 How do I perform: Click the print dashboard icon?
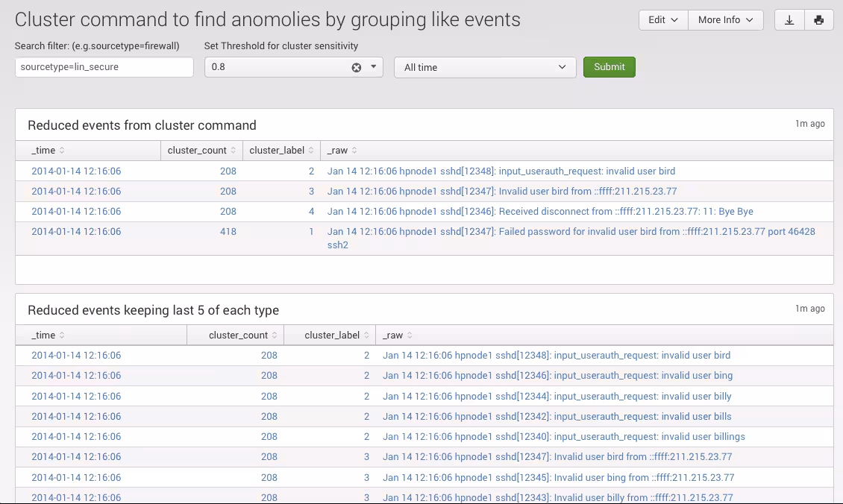[819, 20]
